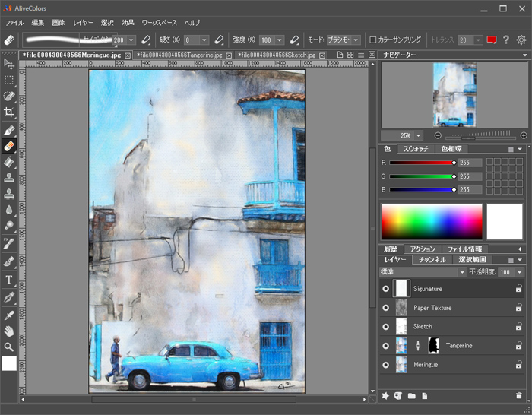Select the Sketch layer thumbnail

tap(401, 327)
